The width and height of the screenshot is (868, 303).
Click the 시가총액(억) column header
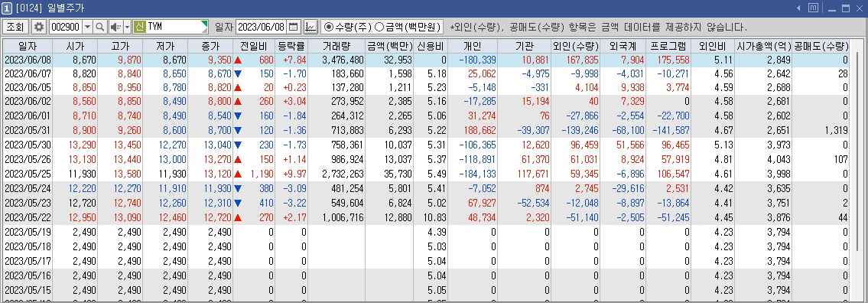coord(764,46)
